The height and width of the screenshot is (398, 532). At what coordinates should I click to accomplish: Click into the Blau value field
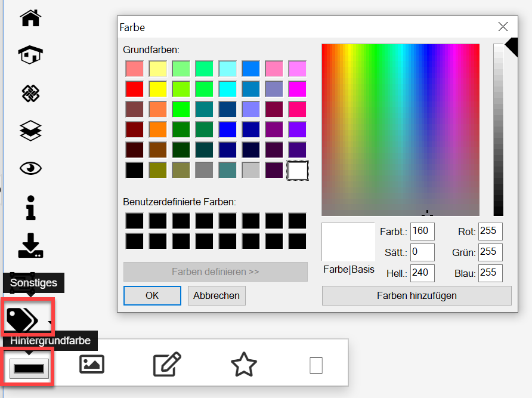490,273
